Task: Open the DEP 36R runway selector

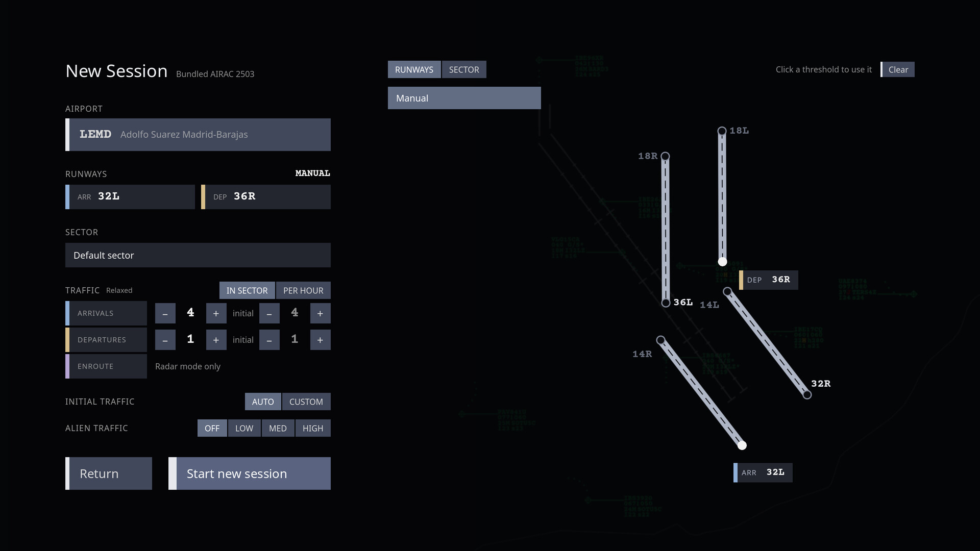Action: pyautogui.click(x=266, y=197)
